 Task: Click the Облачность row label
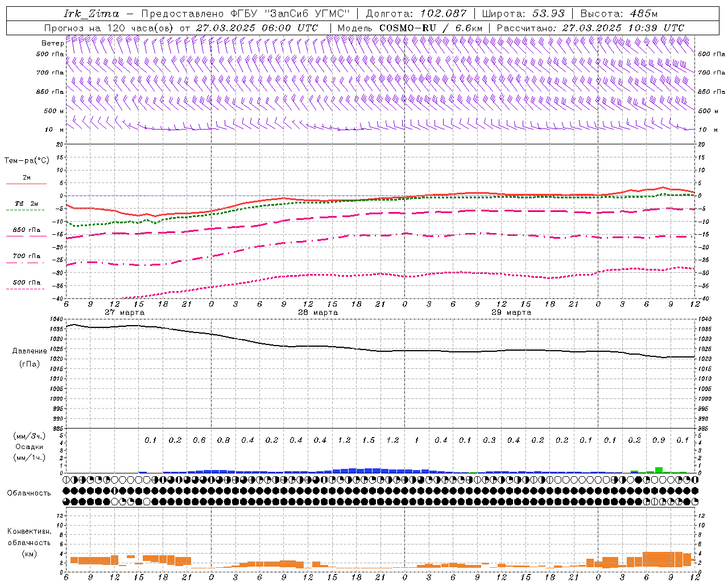[29, 493]
